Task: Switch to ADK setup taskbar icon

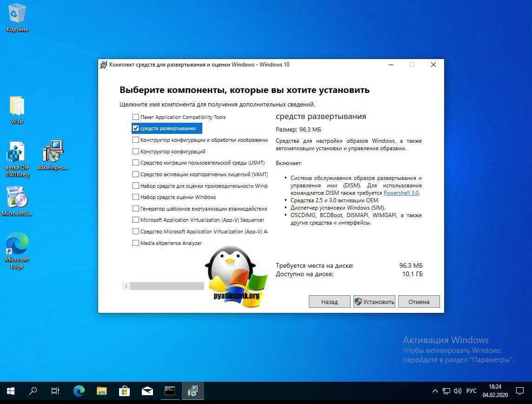Action: (193, 391)
